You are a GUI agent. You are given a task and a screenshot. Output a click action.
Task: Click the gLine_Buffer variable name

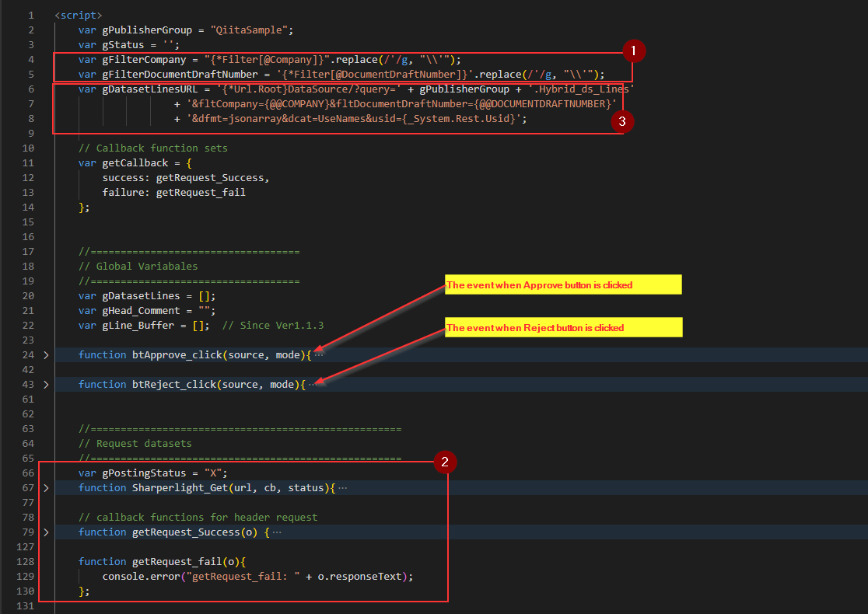138,326
